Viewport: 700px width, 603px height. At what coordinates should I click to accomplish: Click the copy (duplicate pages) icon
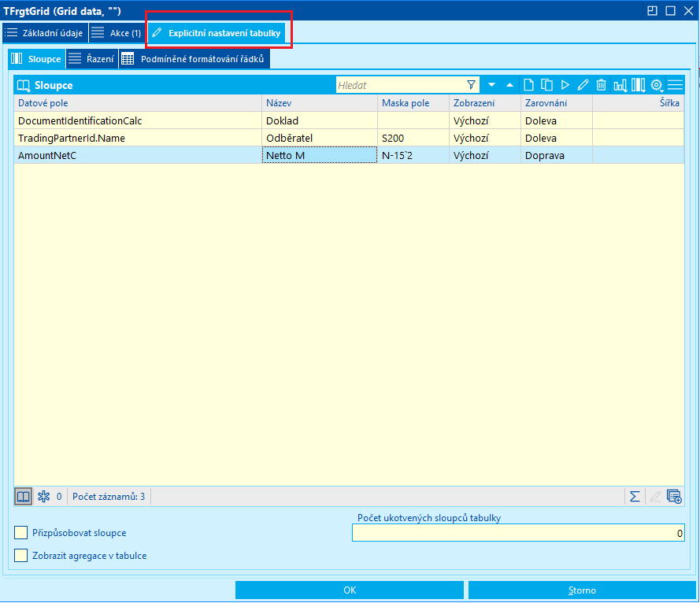coord(547,85)
